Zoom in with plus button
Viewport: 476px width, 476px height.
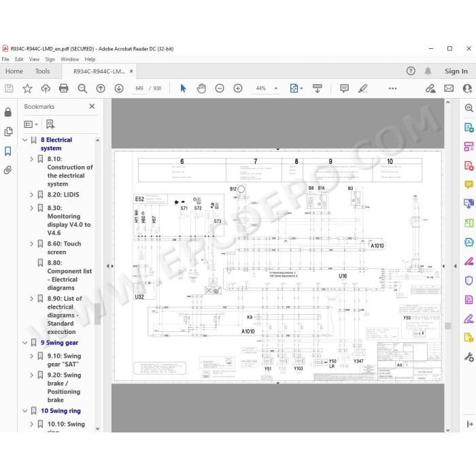(x=238, y=88)
